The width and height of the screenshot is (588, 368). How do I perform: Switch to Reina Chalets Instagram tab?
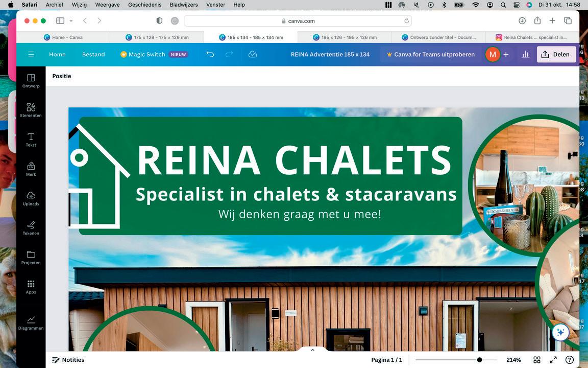point(532,37)
